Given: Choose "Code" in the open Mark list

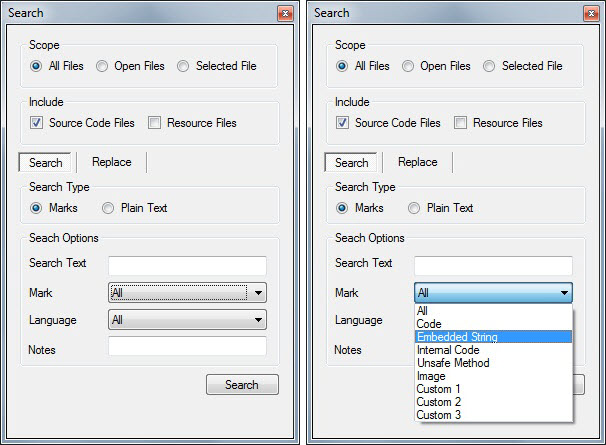Looking at the screenshot, I should pyautogui.click(x=428, y=324).
